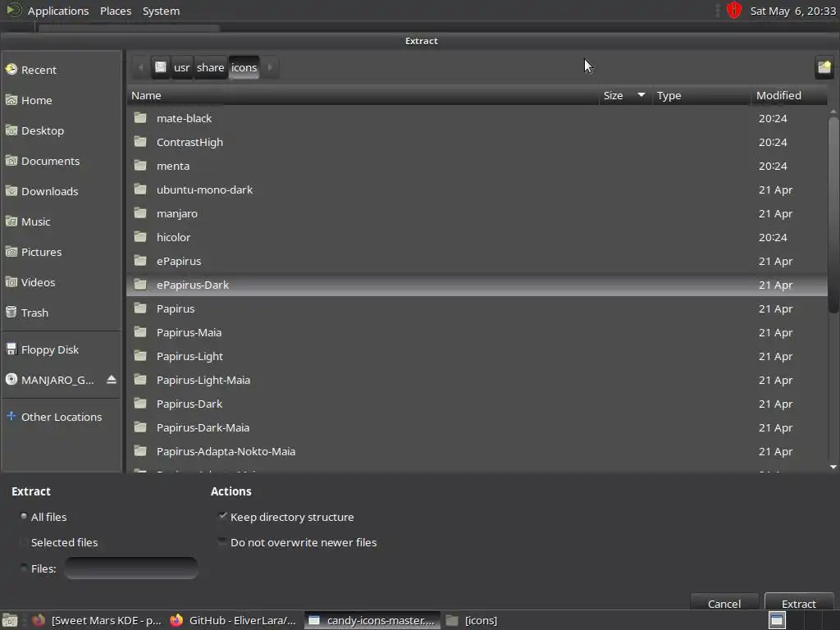Select ubuntu-mono-dark folder
The width and height of the screenshot is (840, 630).
(x=477, y=189)
